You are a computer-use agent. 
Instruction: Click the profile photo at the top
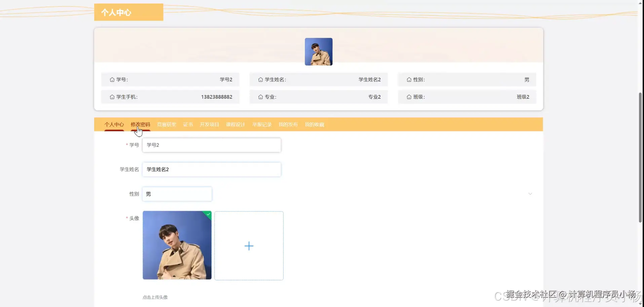(x=318, y=51)
